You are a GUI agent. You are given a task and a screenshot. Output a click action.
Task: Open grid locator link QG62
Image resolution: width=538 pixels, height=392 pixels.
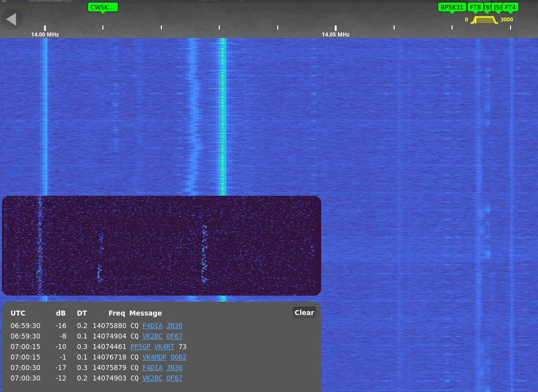pyautogui.click(x=178, y=357)
